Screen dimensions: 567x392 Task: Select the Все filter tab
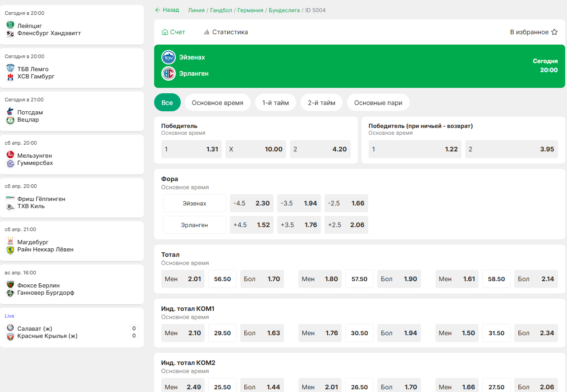coord(167,103)
